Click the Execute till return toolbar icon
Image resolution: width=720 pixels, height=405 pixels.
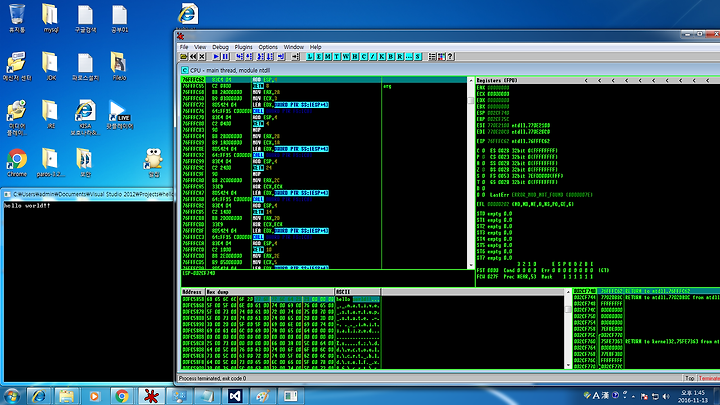click(x=281, y=56)
